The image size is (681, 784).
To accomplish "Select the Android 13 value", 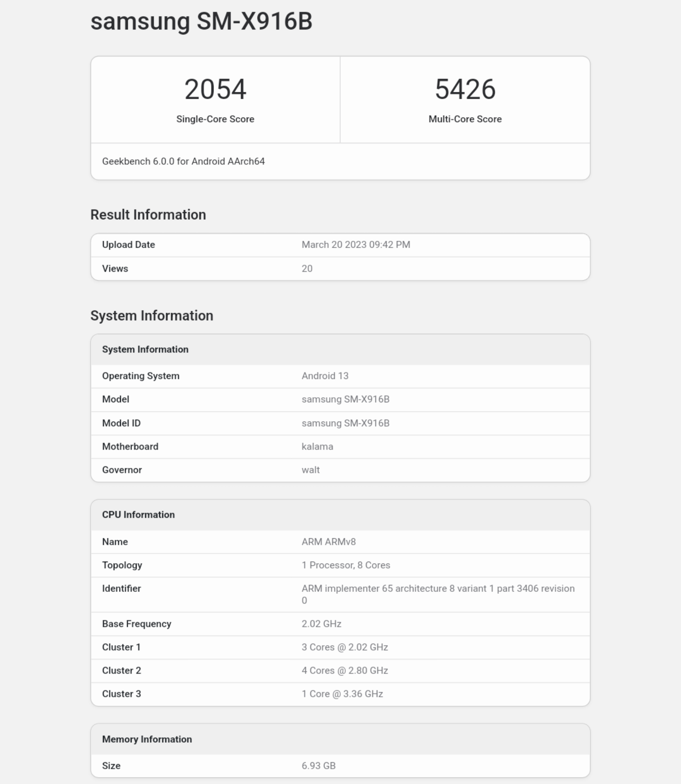I will click(x=325, y=376).
